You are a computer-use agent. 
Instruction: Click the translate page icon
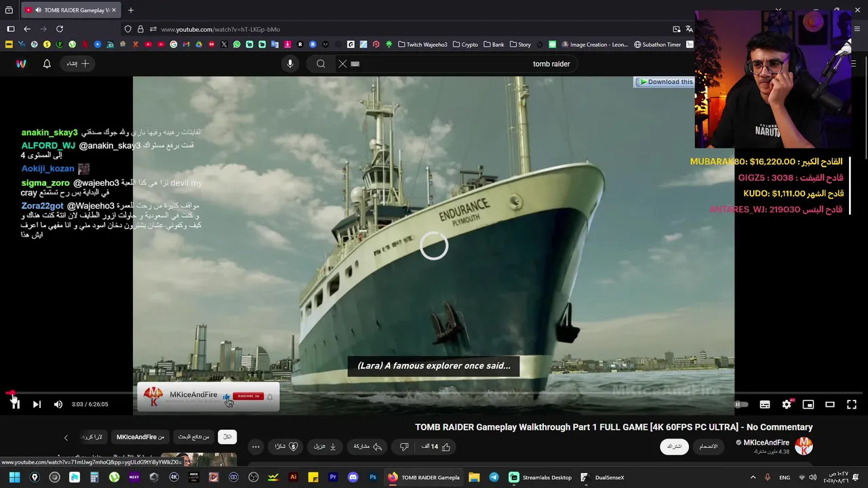tap(690, 29)
